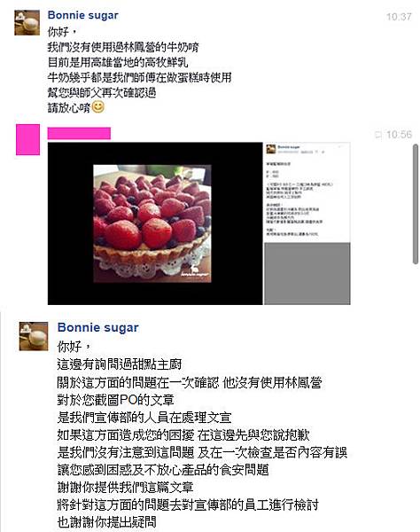Open the Bonnie sugar name link above the lower reply
The height and width of the screenshot is (532, 420).
98,328
